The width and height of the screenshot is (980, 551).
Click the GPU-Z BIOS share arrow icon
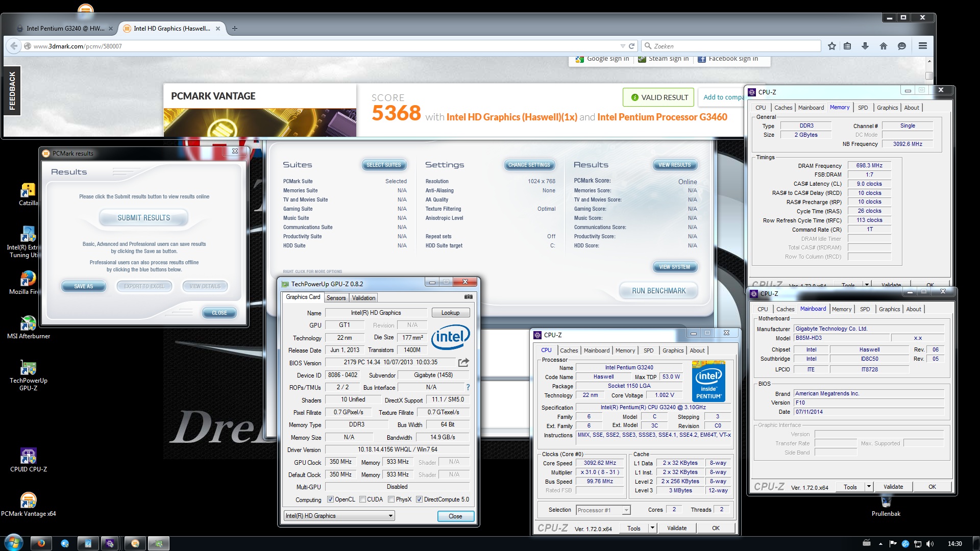coord(463,363)
